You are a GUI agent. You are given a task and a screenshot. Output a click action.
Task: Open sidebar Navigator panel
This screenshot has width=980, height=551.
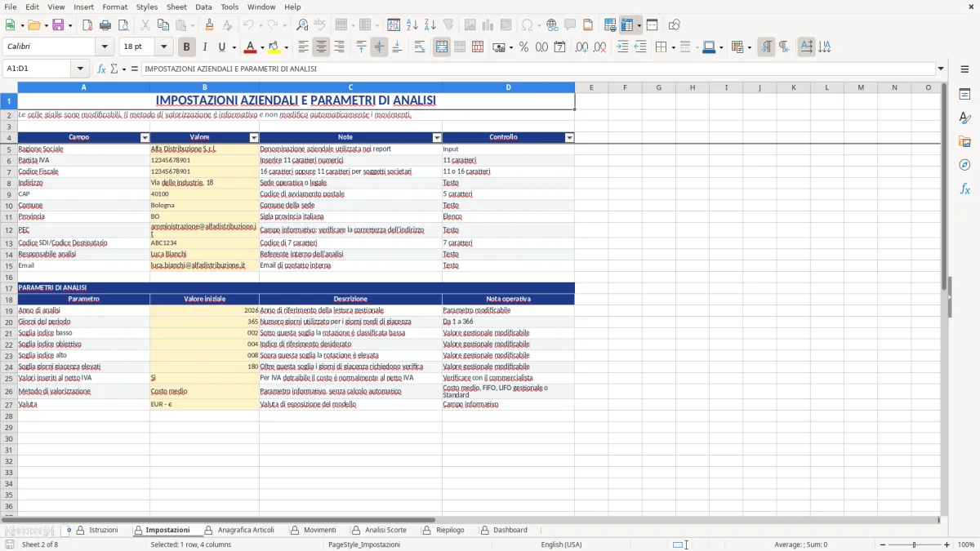coord(964,165)
